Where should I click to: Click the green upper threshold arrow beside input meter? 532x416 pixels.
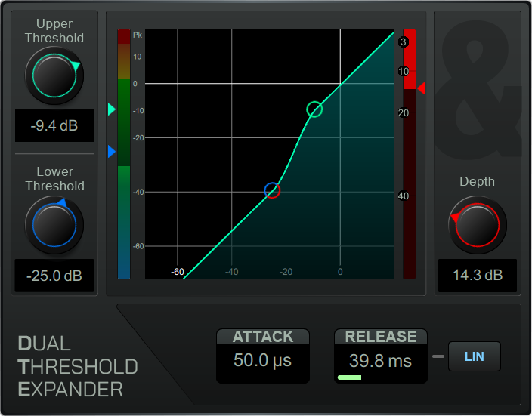point(112,109)
